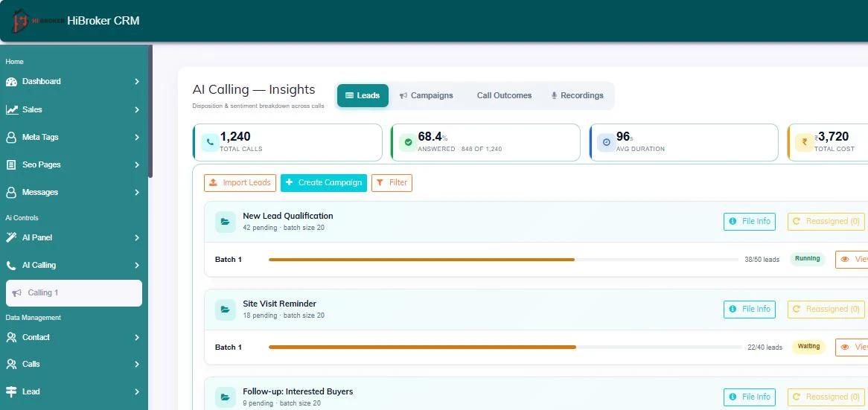Click the Calling 1 megaphone icon
Screen dimensions: 868x410
pos(17,292)
